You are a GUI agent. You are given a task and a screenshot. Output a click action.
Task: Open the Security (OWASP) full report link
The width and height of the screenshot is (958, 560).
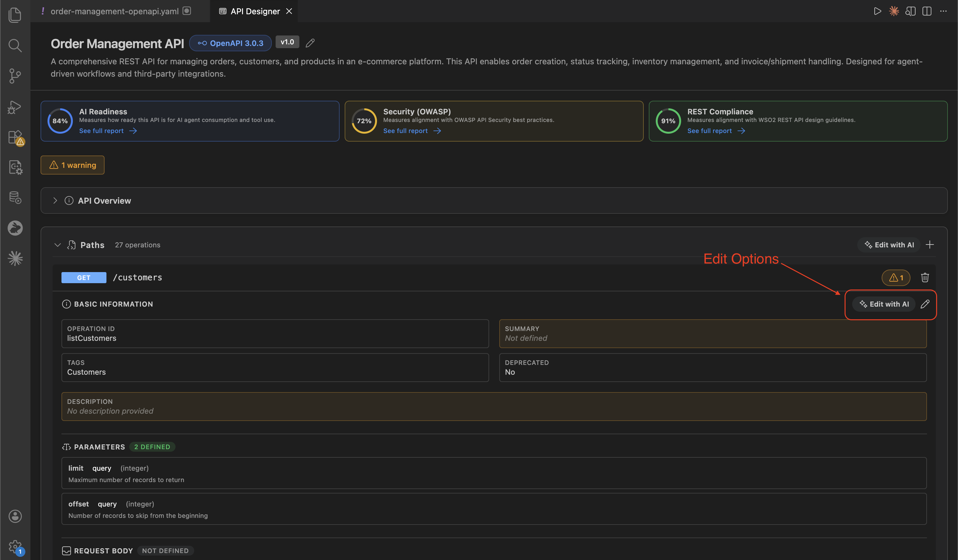coord(412,131)
